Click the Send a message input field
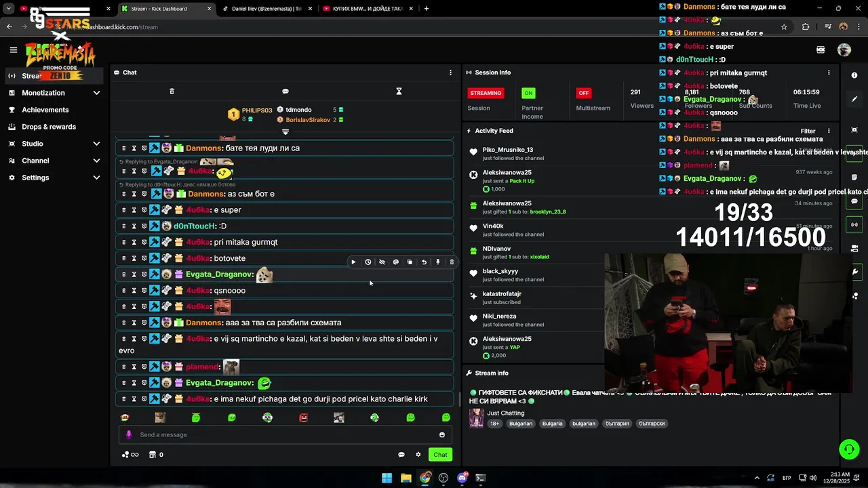868x488 pixels. [285, 435]
